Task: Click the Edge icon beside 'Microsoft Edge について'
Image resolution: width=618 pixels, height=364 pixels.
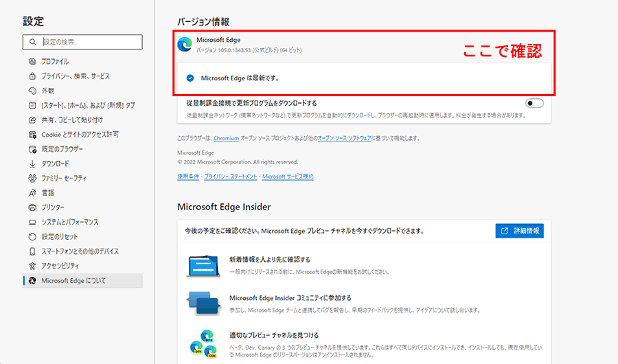Action: pyautogui.click(x=32, y=280)
